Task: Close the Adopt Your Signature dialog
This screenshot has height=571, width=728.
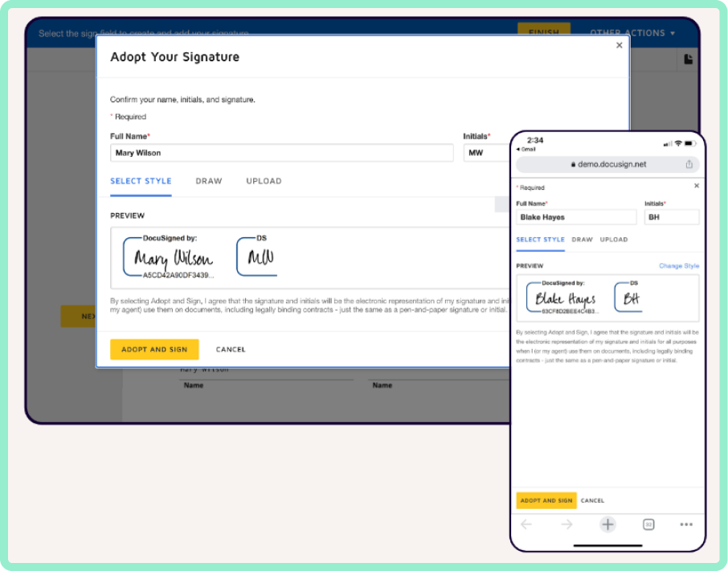Action: (x=619, y=45)
